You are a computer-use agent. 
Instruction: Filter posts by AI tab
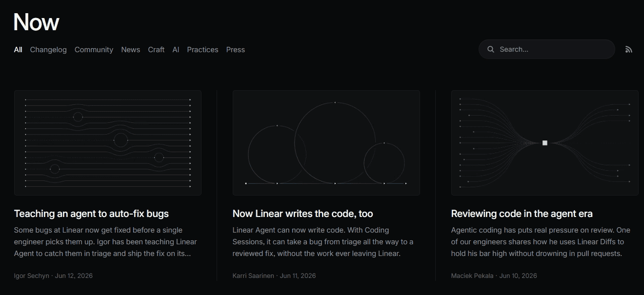tap(176, 50)
